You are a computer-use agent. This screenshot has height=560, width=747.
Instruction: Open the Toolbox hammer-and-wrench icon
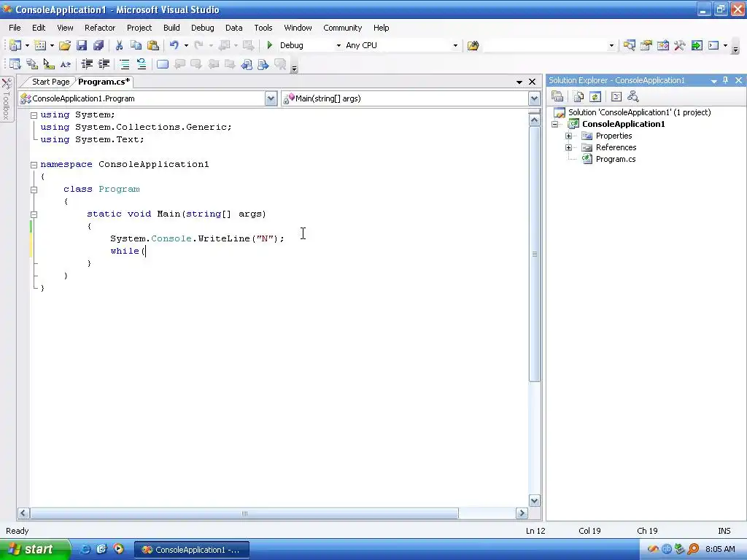coord(680,45)
